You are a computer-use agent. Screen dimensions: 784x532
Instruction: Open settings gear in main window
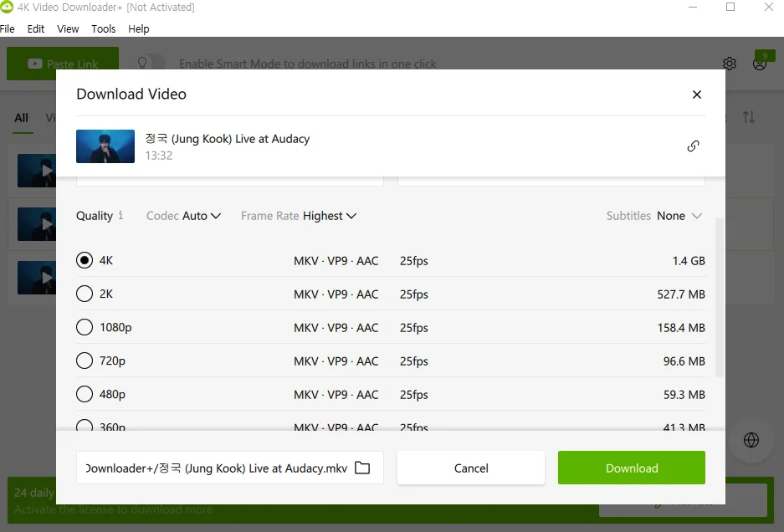(x=730, y=64)
